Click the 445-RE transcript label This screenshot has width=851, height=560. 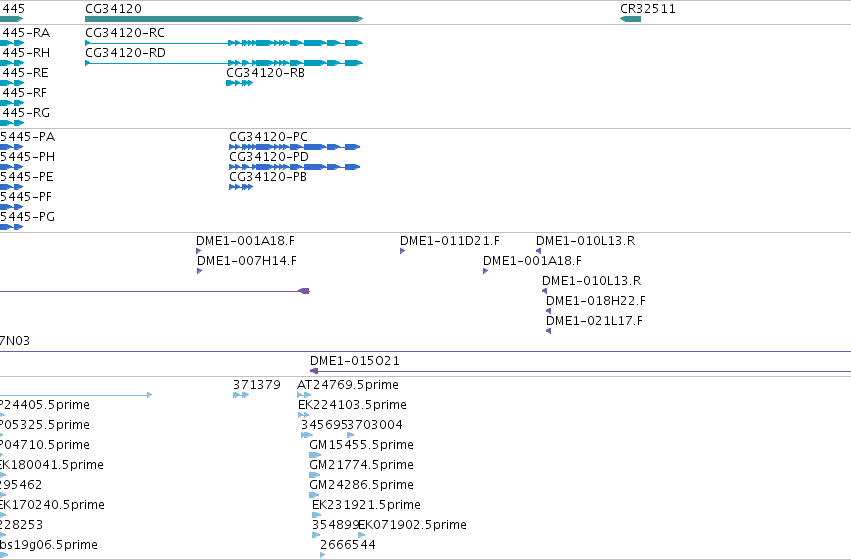pyautogui.click(x=25, y=73)
